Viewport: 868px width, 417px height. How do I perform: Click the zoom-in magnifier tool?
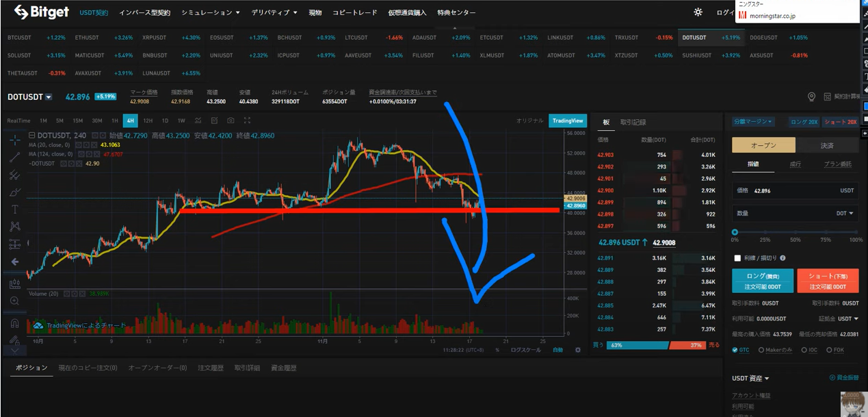15,301
